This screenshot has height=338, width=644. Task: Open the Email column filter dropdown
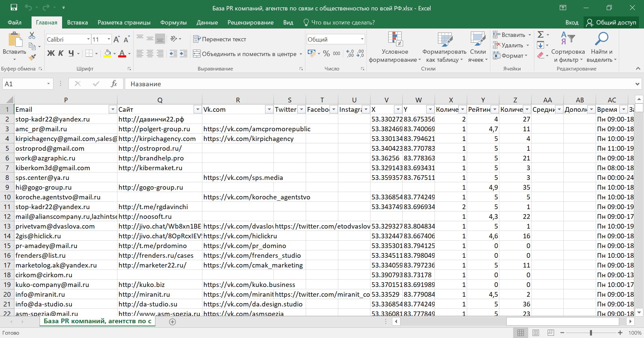(x=112, y=109)
